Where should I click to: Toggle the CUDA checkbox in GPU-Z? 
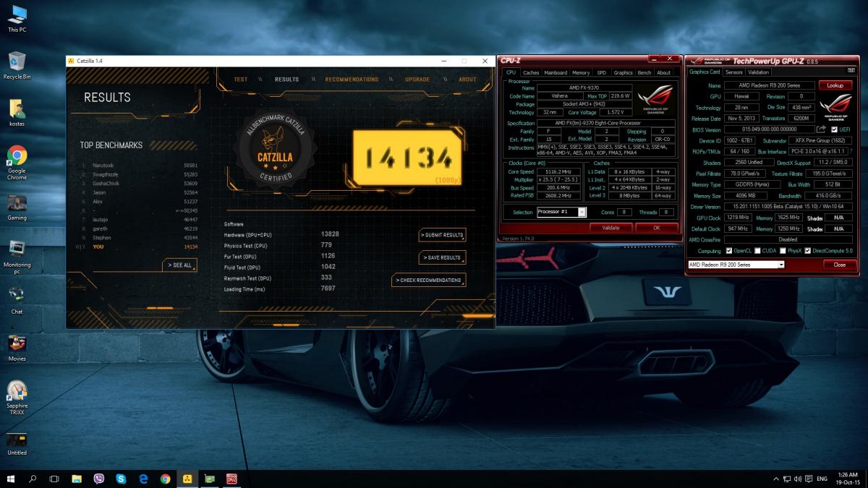point(757,251)
